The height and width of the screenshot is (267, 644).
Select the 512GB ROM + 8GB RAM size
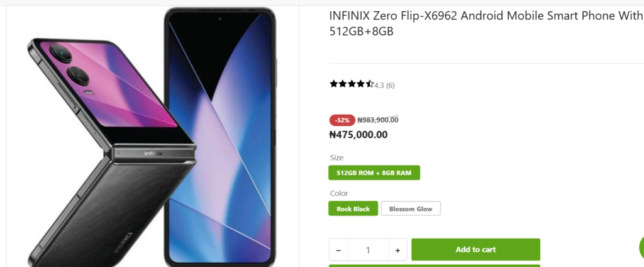(374, 173)
